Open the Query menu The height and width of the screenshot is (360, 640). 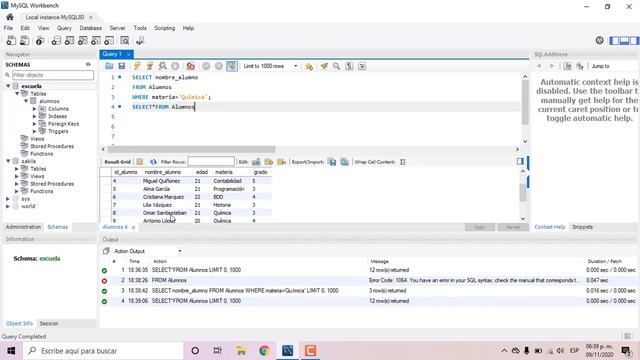[64, 28]
